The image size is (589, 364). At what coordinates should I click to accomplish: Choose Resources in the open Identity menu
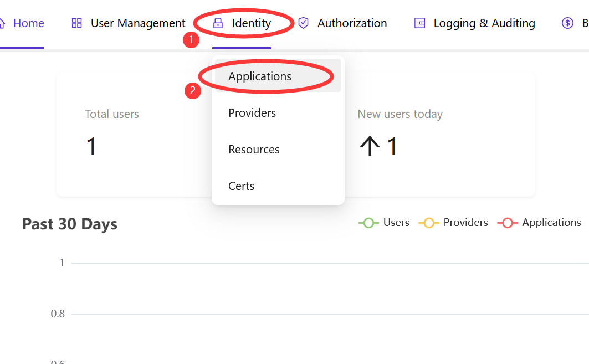coord(254,149)
